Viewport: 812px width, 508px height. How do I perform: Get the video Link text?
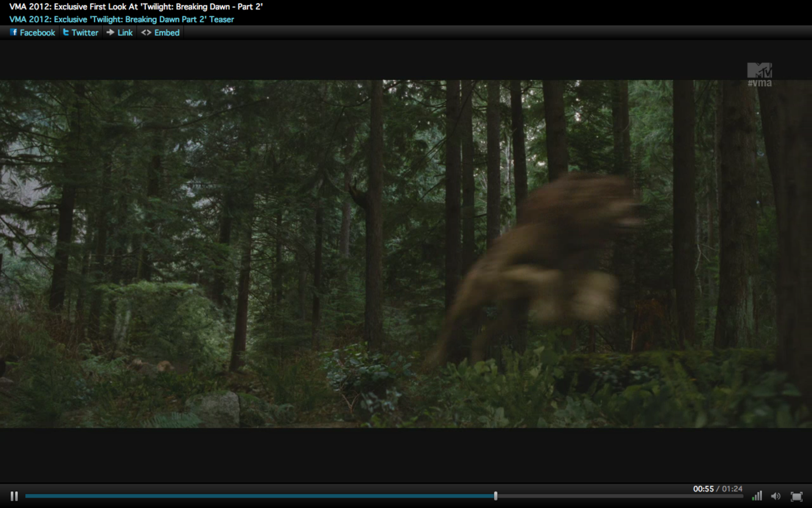pos(125,33)
